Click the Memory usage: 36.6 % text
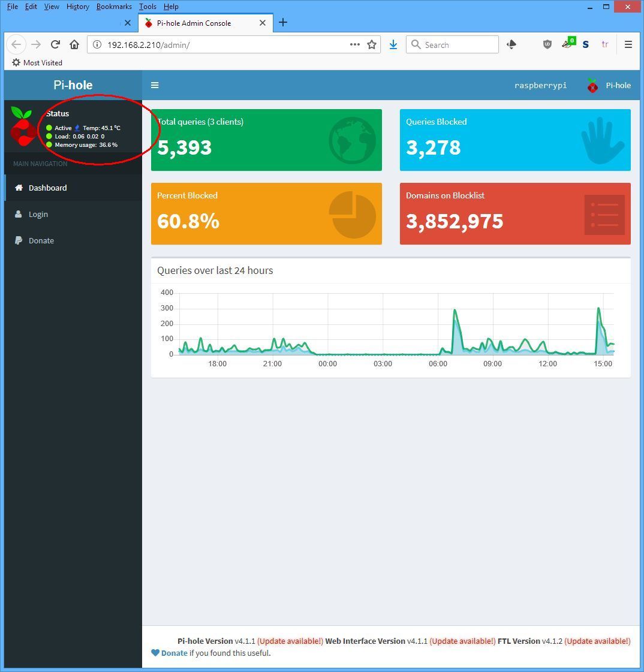Image resolution: width=644 pixels, height=672 pixels. pyautogui.click(x=86, y=145)
